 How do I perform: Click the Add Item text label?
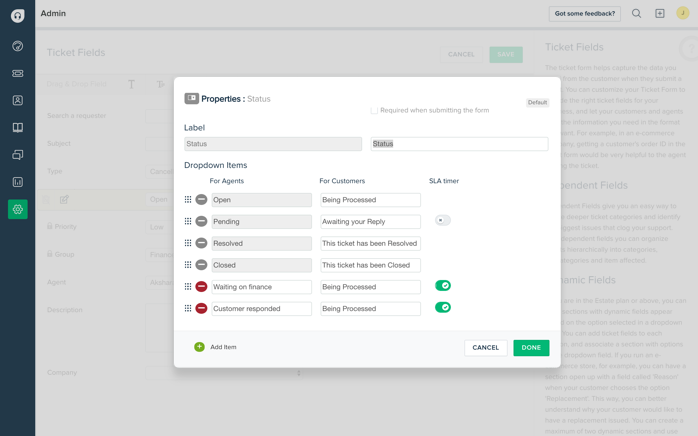click(x=223, y=347)
